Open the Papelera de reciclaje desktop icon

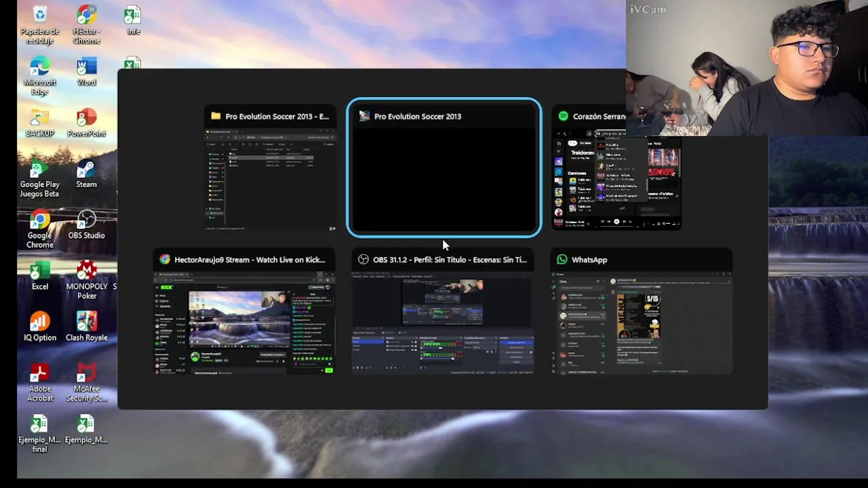point(40,25)
